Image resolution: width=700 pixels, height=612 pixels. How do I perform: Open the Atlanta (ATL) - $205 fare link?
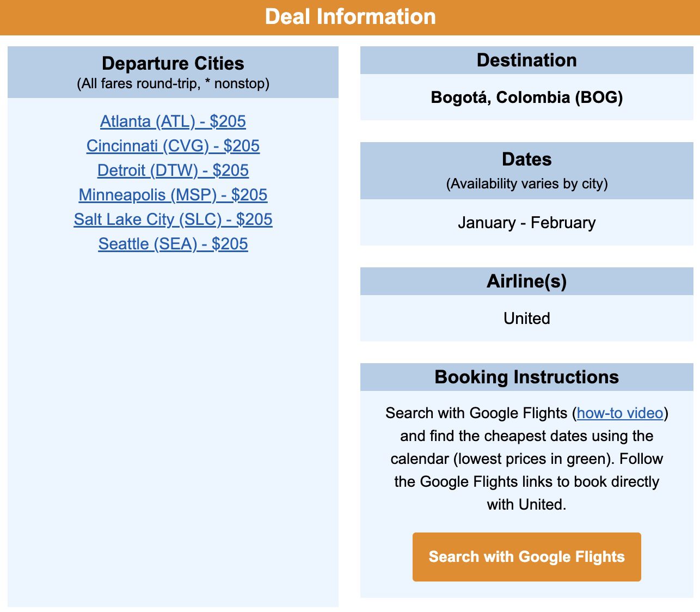pyautogui.click(x=173, y=121)
